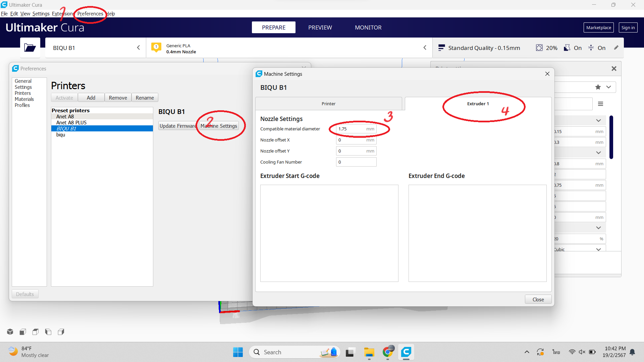Open the Settings menu

[41, 14]
